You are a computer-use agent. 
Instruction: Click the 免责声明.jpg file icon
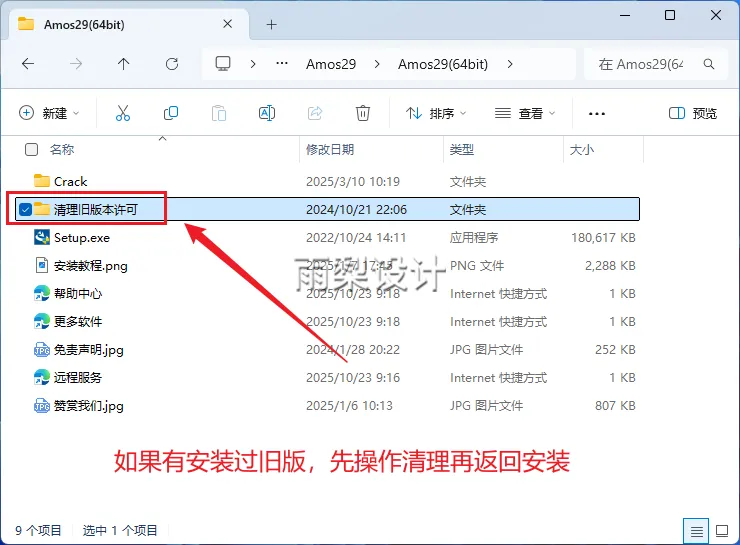tap(42, 350)
